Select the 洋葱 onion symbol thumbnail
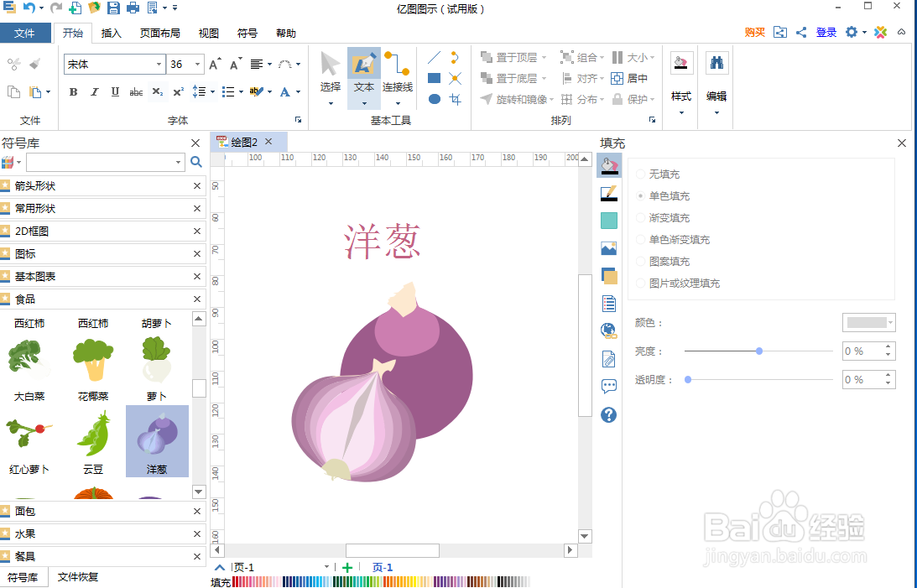Screen dimensions: 917x588 157,441
